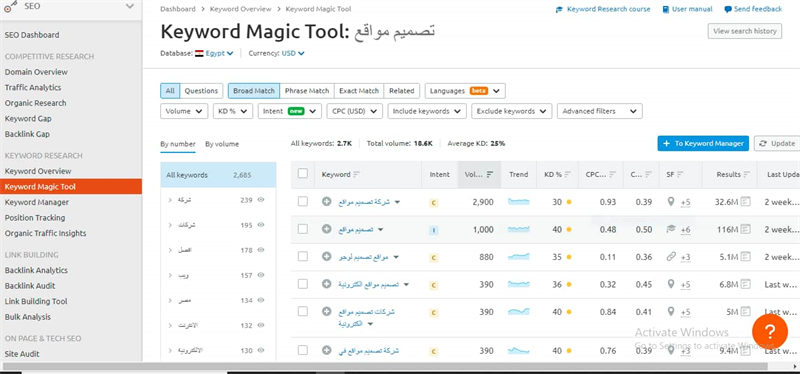The image size is (800, 374).
Task: Click the Volume column sort icon
Action: [x=490, y=174]
